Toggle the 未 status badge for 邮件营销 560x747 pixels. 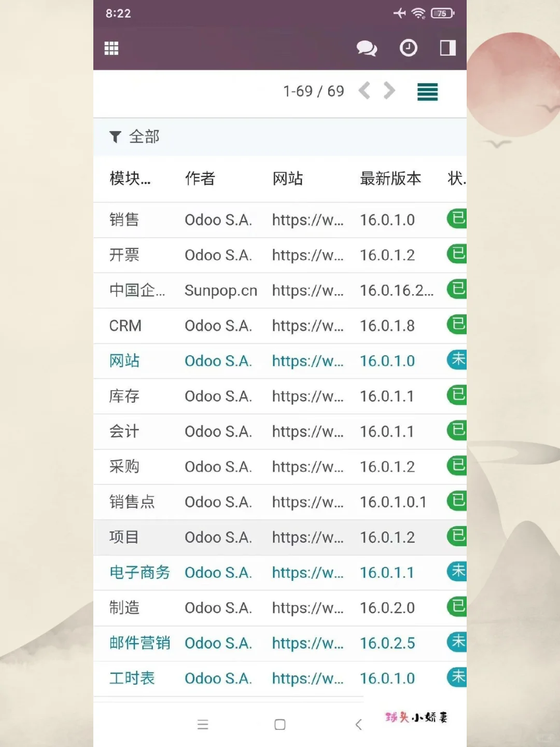[x=456, y=643]
